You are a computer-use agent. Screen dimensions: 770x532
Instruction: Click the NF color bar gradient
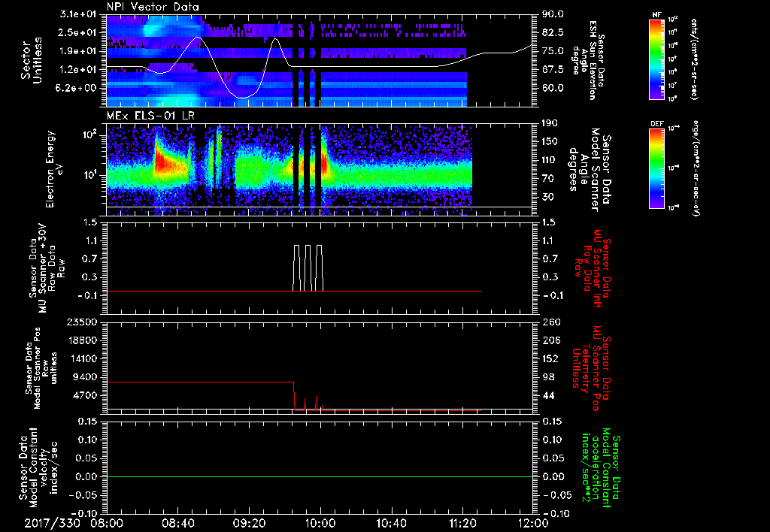click(x=657, y=59)
